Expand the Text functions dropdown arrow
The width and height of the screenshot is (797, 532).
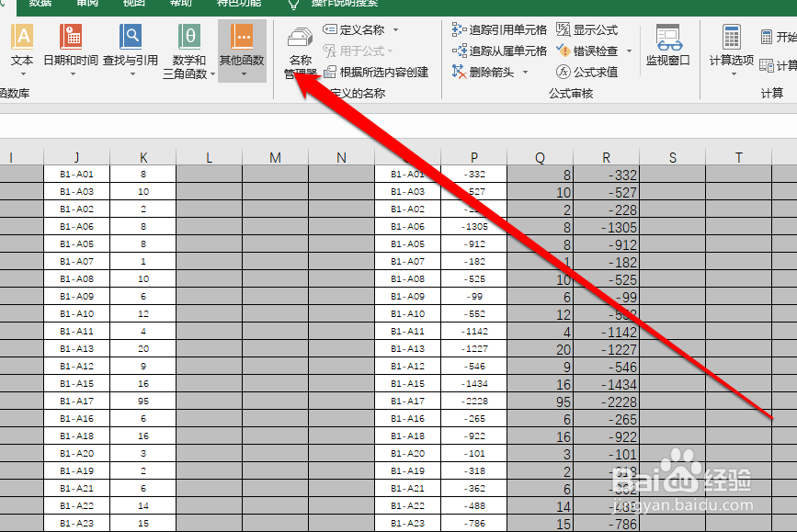coord(23,74)
